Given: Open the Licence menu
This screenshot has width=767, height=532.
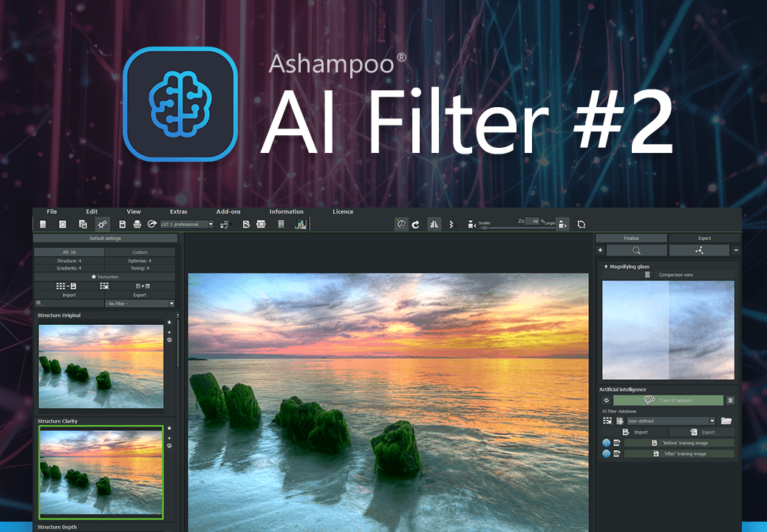Looking at the screenshot, I should pyautogui.click(x=343, y=212).
